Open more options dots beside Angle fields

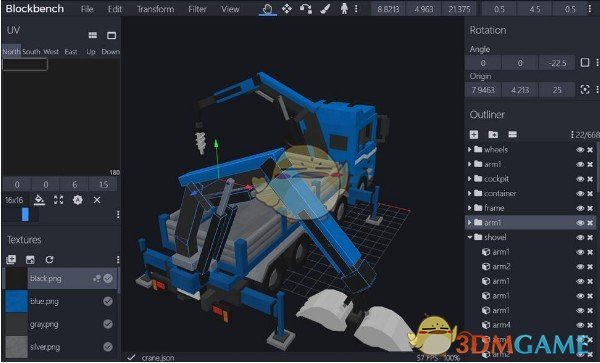point(597,62)
